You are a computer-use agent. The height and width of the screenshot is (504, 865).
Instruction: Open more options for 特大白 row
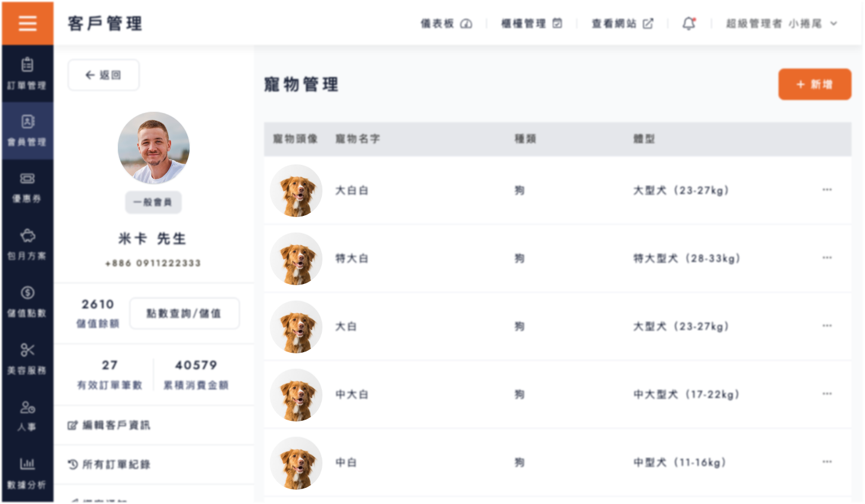tap(827, 258)
